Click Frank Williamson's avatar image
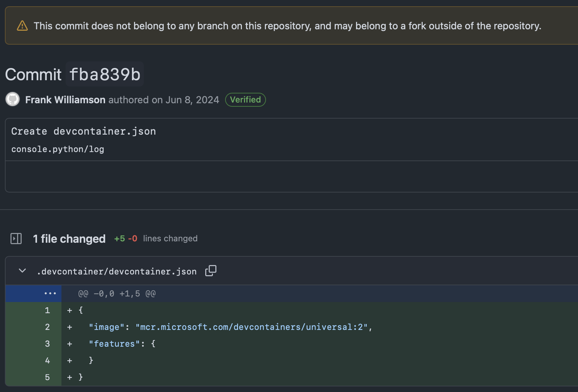This screenshot has width=578, height=392. (13, 99)
